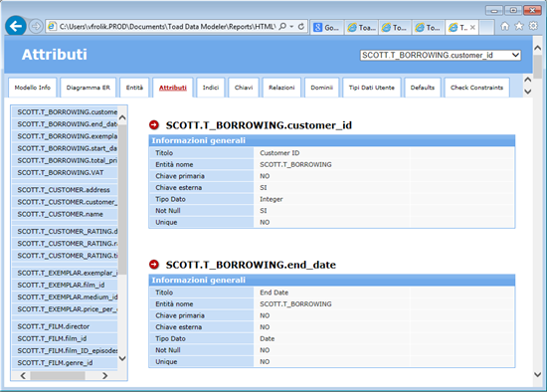Click the Integer data type value
The width and height of the screenshot is (547, 392).
pos(272,199)
